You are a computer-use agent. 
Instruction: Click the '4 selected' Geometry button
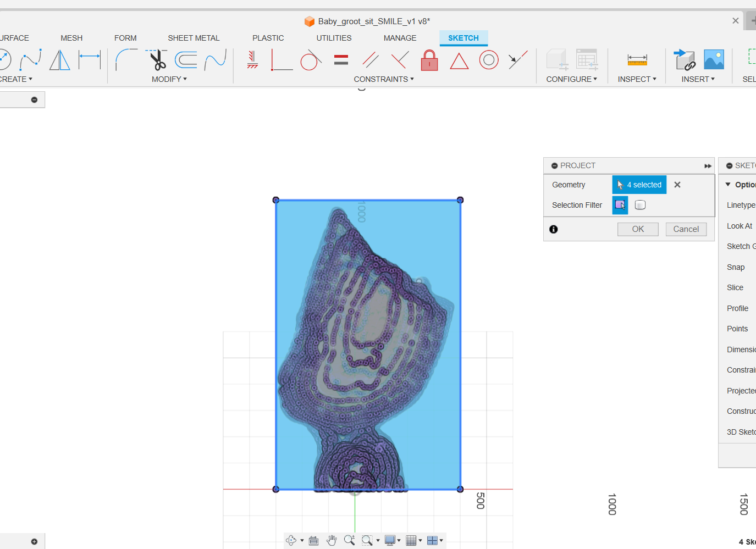639,185
